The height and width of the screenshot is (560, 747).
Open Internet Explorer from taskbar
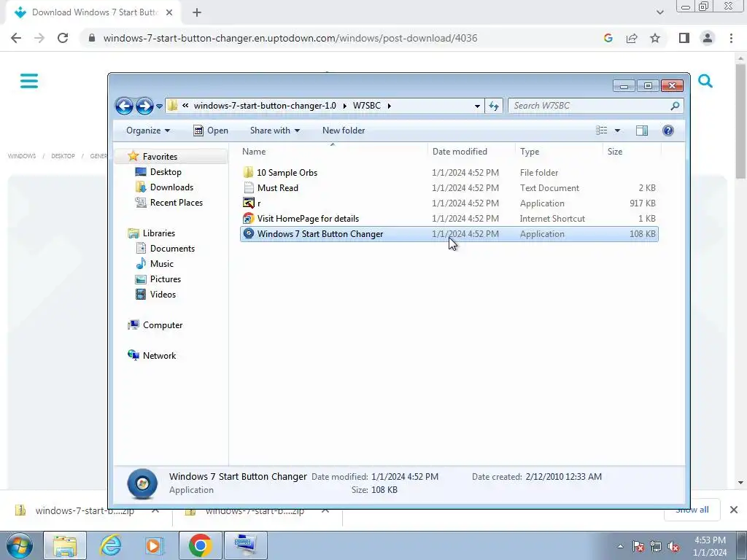111,545
